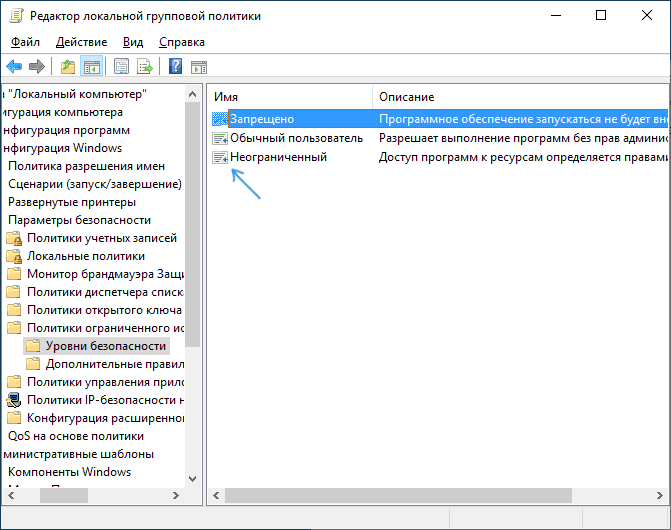
Task: Click the Export list toolbar icon
Action: pos(145,67)
